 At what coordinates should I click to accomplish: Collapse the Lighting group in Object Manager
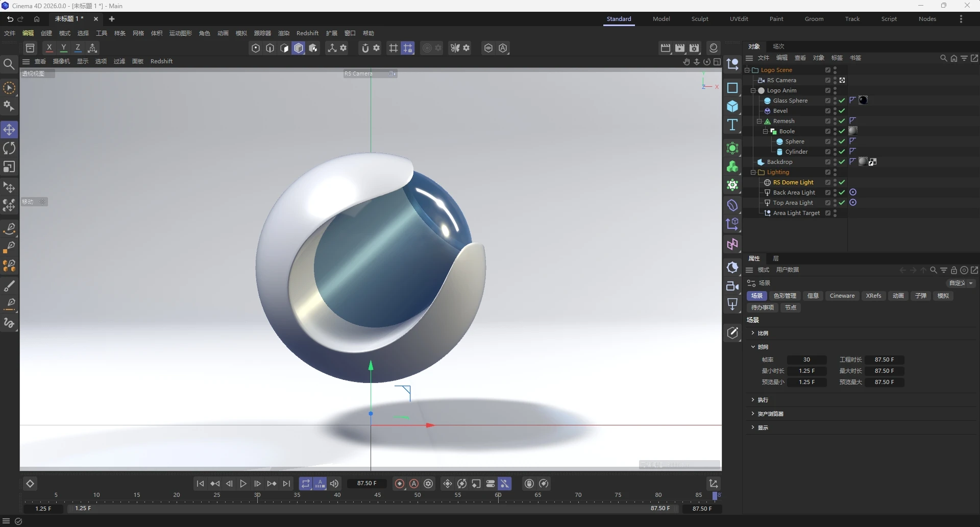pos(753,172)
